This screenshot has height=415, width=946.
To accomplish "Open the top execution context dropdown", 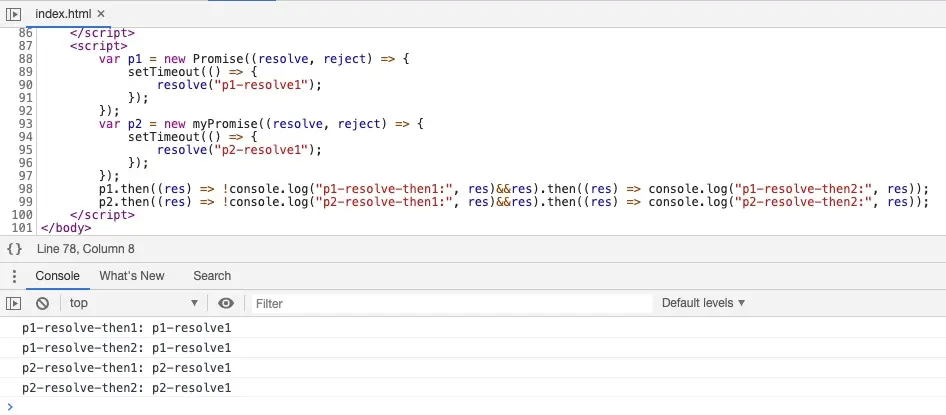I will coord(133,303).
